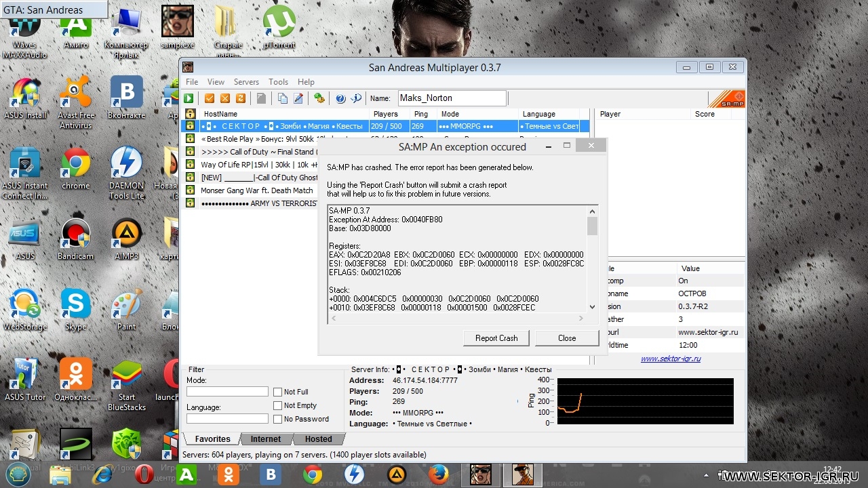Screen dimensions: 868x488
Task: Click the lock icon beside Monser Gang War
Action: tap(191, 190)
